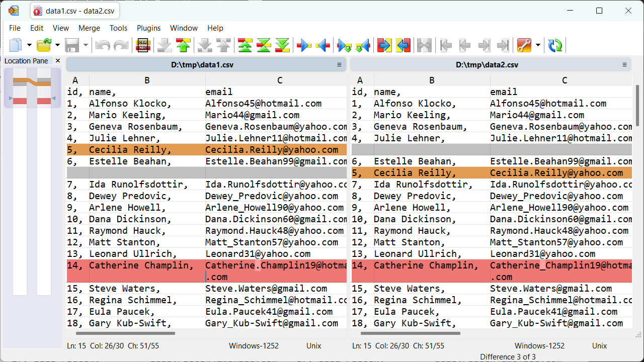Click Copy All to Left icon
Screen dimensions: 644x362
click(x=404, y=46)
